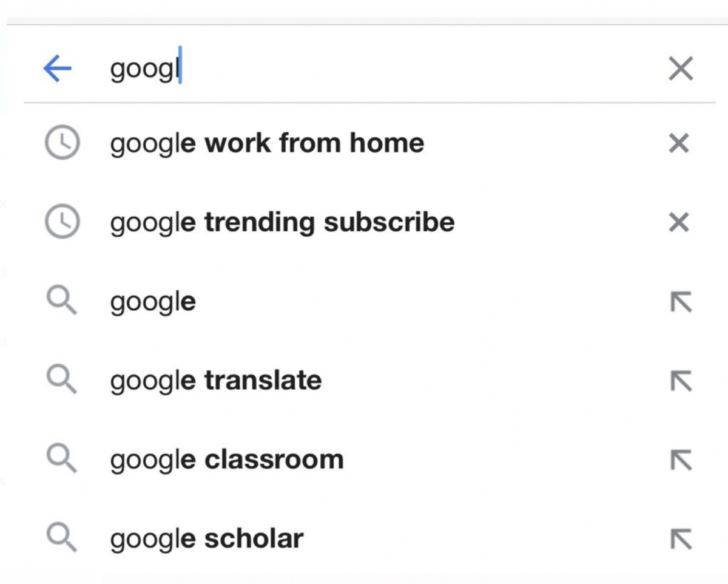
Task: Fill search with "google scholar" arrow icon
Action: click(x=680, y=538)
